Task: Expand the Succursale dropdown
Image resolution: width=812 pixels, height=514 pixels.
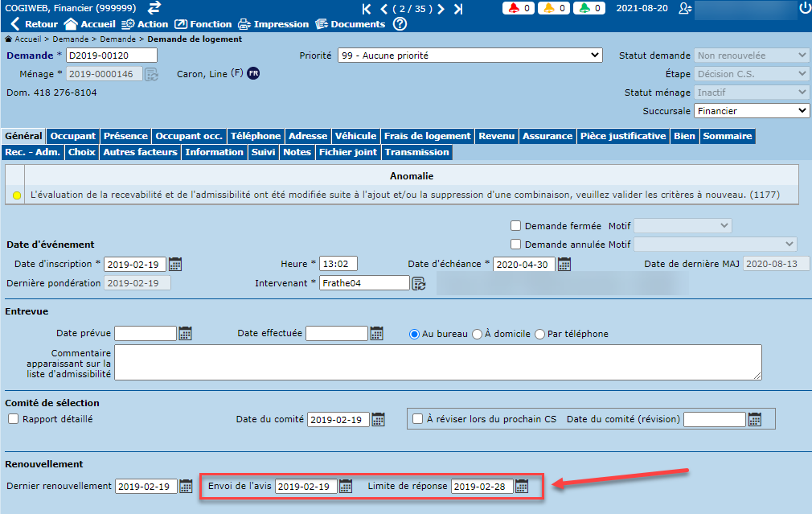Action: tap(751, 111)
